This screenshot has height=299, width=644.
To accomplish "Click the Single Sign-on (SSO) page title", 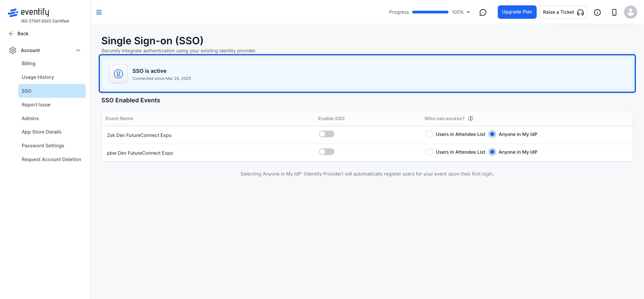I will [152, 41].
